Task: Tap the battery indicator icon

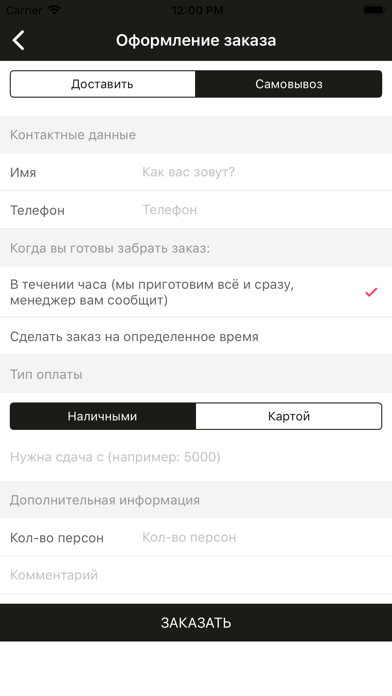Action: click(374, 10)
